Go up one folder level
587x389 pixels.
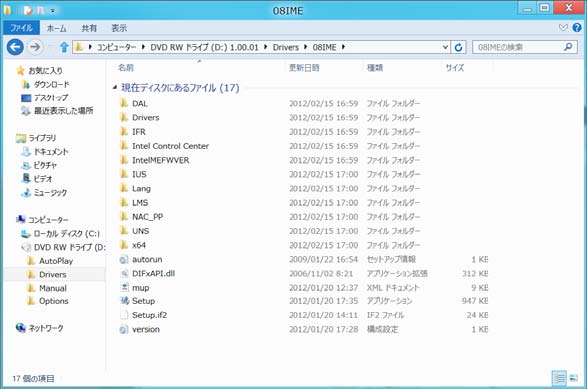64,47
